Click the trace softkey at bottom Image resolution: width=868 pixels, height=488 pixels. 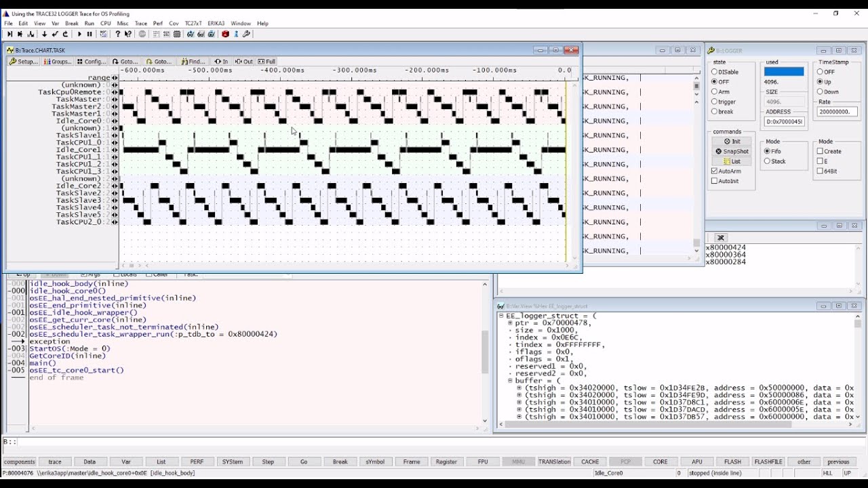pos(55,462)
